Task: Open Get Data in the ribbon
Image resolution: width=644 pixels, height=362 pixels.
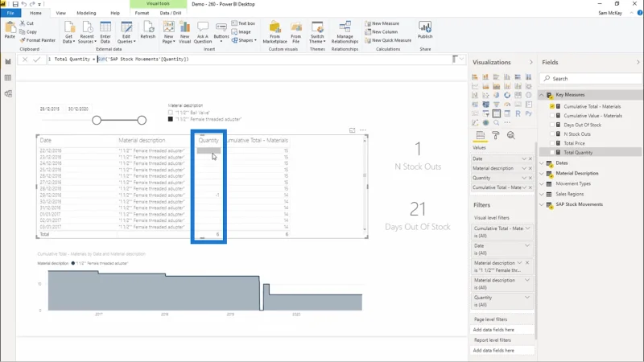Action: coord(68,32)
